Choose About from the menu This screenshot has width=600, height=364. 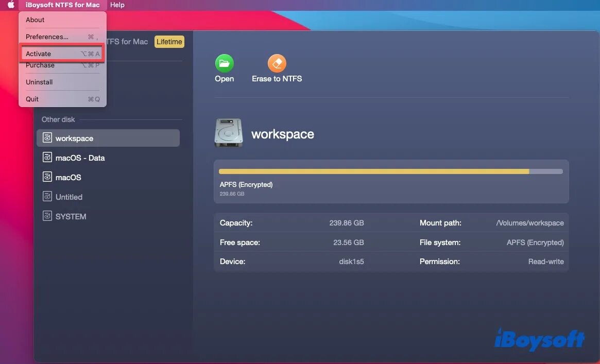[x=62, y=20]
